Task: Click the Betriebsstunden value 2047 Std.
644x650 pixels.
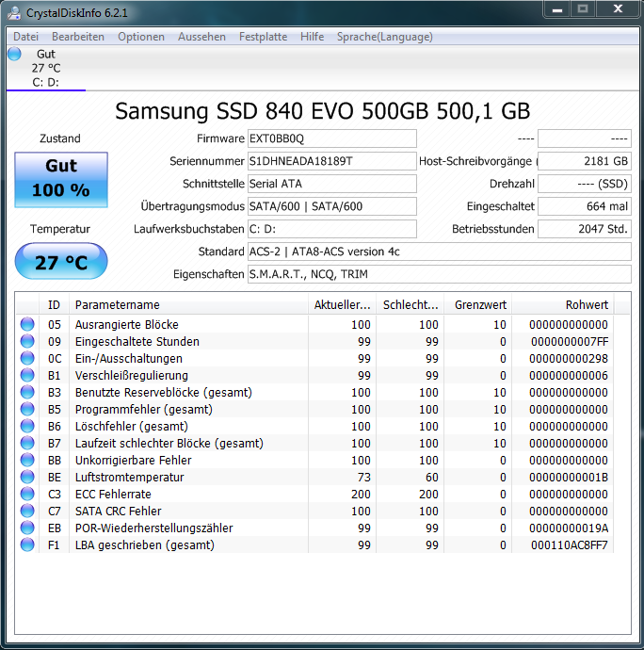Action: (x=585, y=229)
